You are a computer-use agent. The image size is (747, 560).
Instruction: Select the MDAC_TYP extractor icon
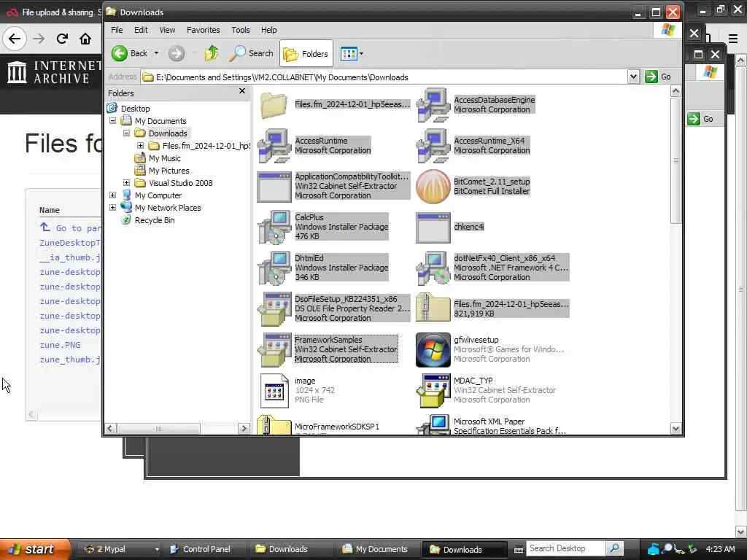coord(433,391)
